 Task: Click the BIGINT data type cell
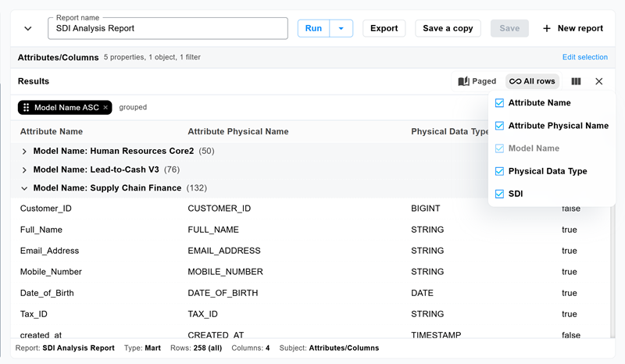[425, 209]
